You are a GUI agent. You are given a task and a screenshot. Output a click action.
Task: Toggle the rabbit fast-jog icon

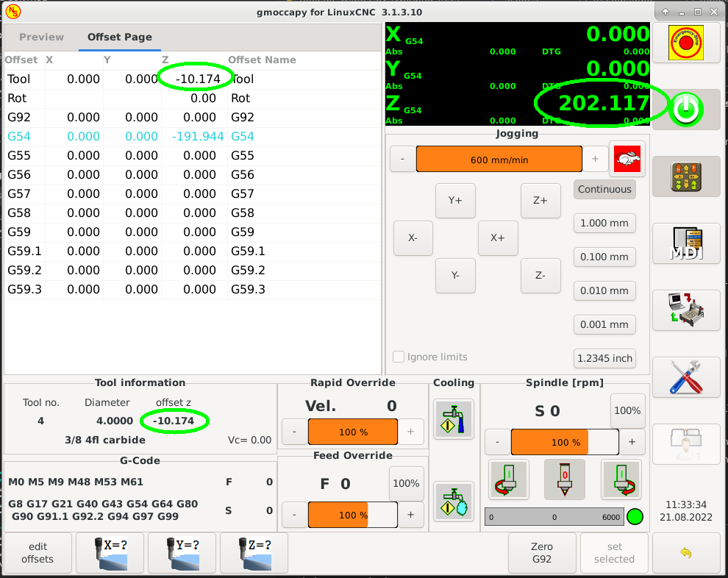(x=627, y=159)
